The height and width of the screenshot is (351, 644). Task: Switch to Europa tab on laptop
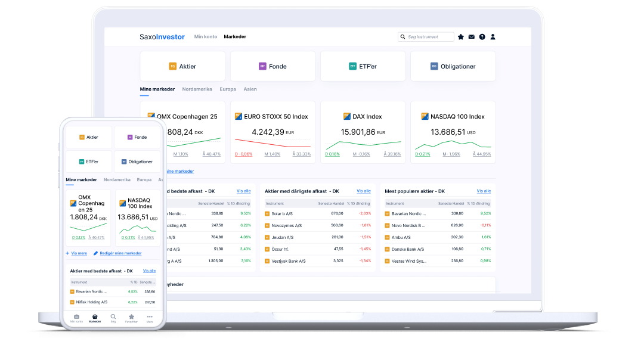228,89
